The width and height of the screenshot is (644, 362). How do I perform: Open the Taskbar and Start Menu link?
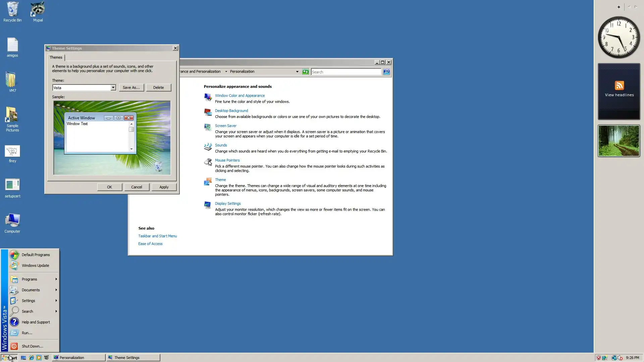pos(157,236)
